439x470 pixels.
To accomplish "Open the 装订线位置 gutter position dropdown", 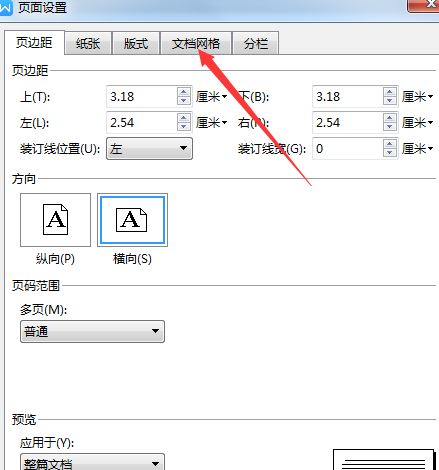I will pyautogui.click(x=149, y=148).
